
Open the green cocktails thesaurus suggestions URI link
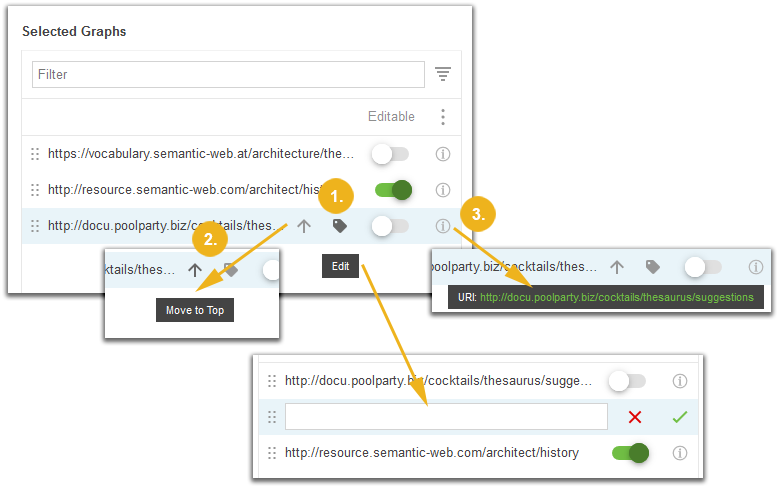pyautogui.click(x=616, y=297)
